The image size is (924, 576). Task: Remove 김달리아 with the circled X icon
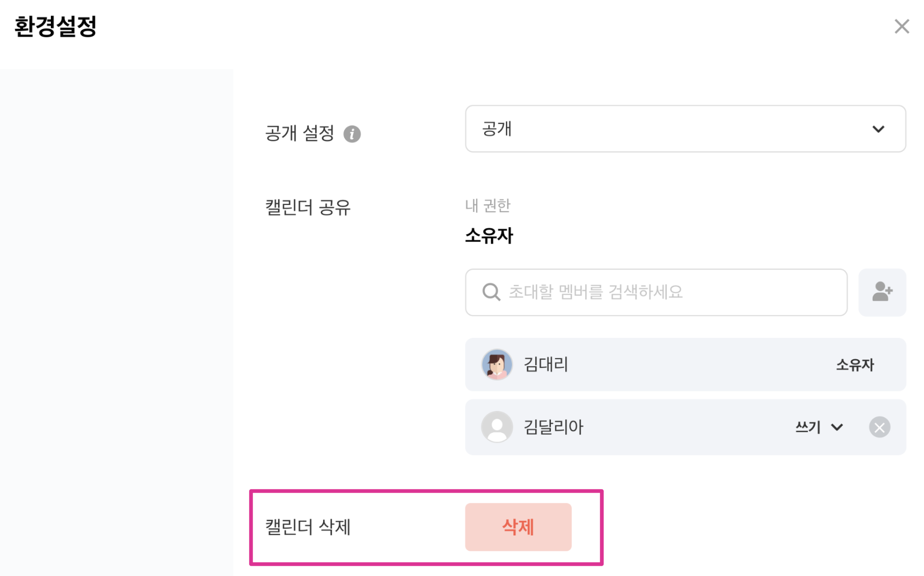(x=879, y=427)
